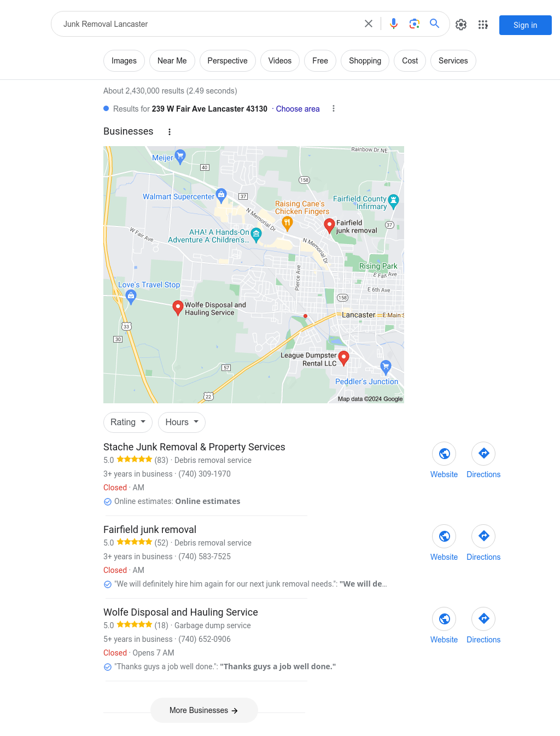Open three-dot menu next to Choose area
560x736 pixels.
[x=334, y=108]
